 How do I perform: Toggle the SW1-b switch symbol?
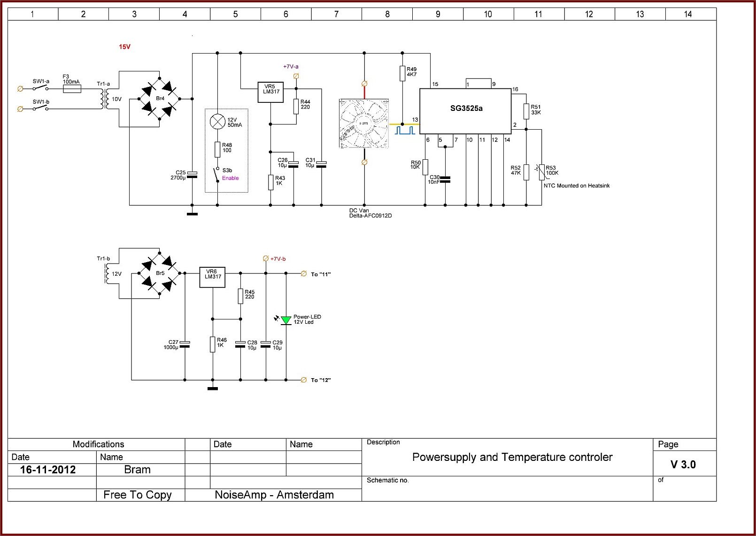point(40,108)
